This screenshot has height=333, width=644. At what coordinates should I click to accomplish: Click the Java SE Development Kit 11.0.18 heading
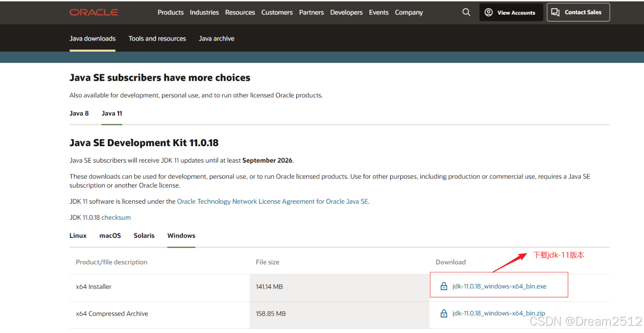[x=144, y=143]
